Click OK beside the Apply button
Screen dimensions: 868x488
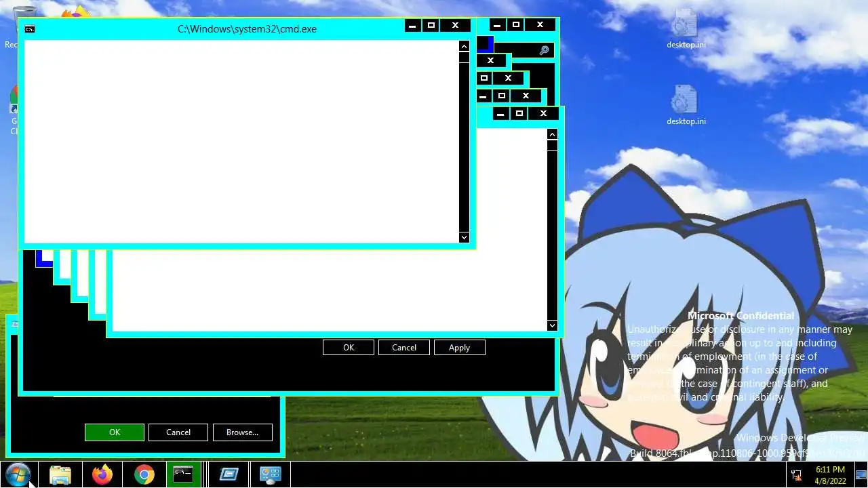pyautogui.click(x=349, y=348)
